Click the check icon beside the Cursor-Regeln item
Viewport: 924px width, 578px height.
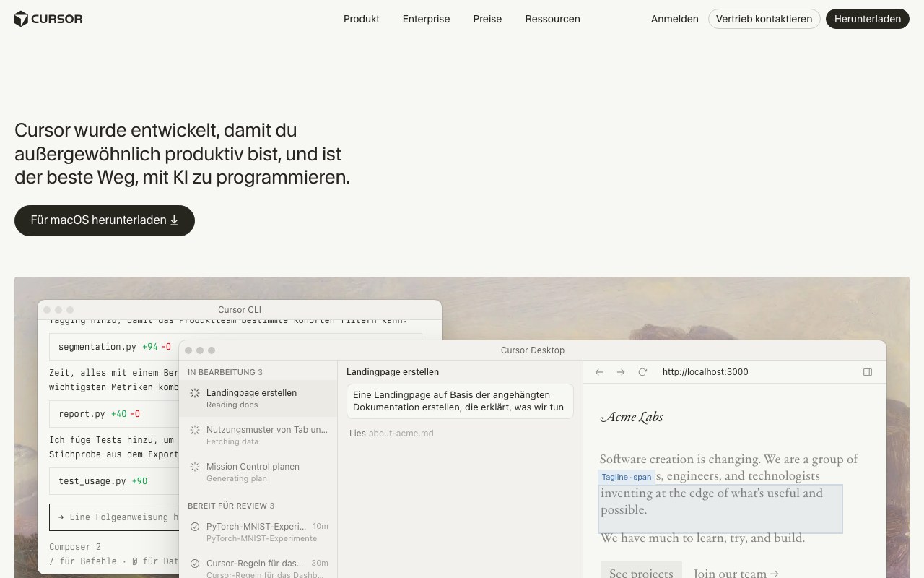point(195,564)
